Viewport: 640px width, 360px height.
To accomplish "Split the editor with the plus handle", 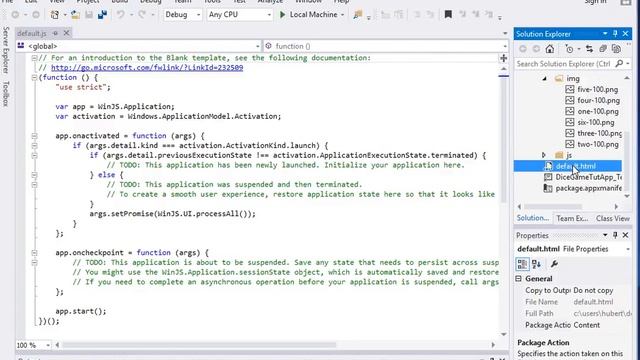I will (504, 58).
